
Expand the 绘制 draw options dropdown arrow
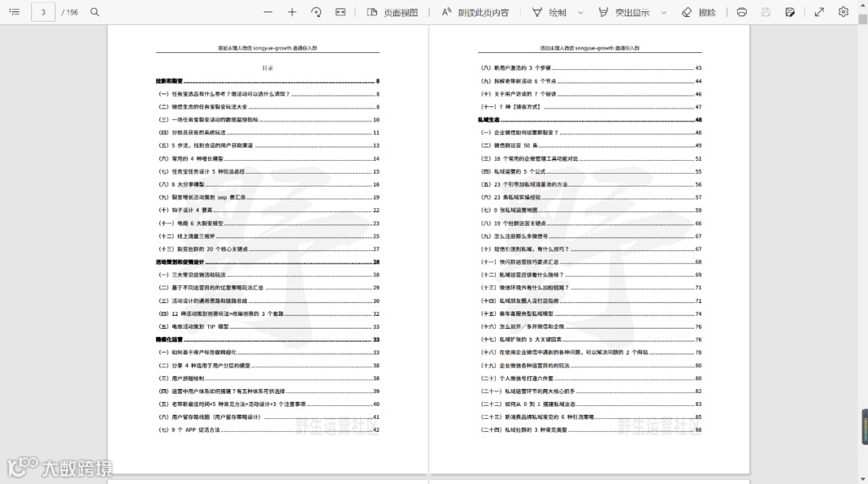click(580, 12)
